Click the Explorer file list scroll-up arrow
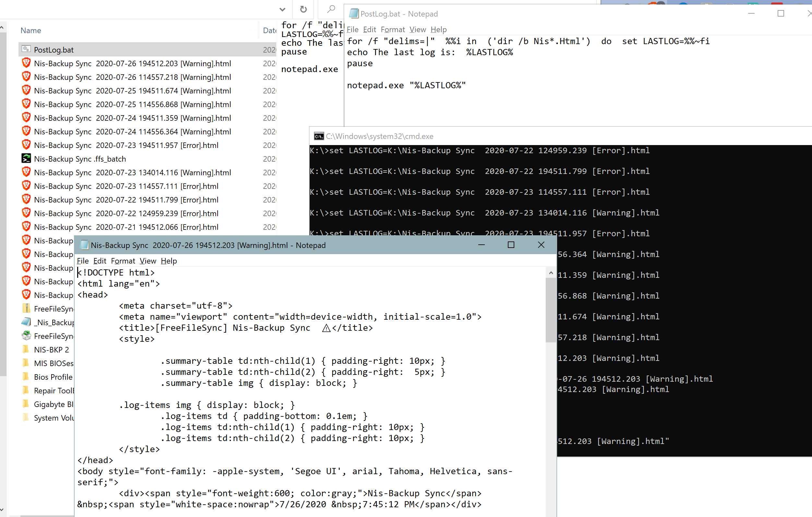The image size is (812, 517). pos(2,28)
